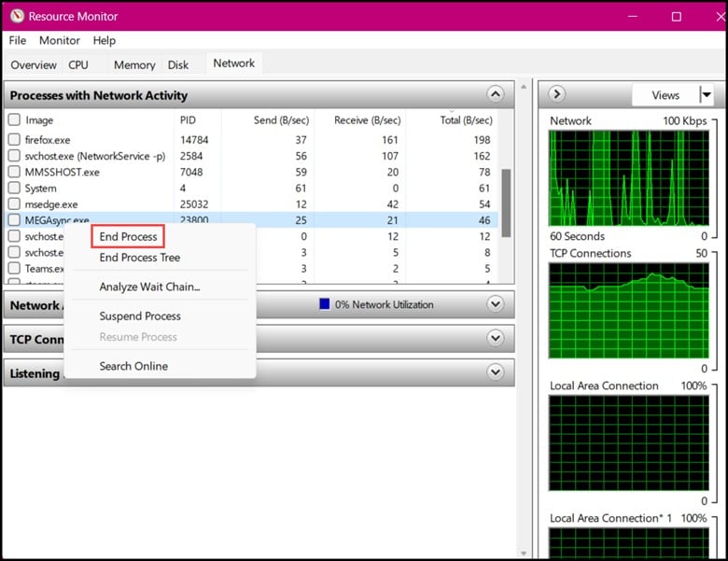This screenshot has height=561, width=728.
Task: Switch to the Disk tab
Action: (x=178, y=65)
